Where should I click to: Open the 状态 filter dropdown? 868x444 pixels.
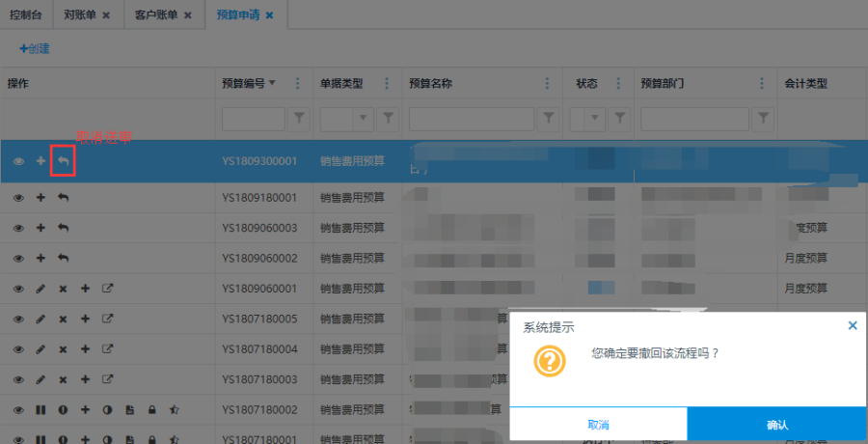pos(595,118)
